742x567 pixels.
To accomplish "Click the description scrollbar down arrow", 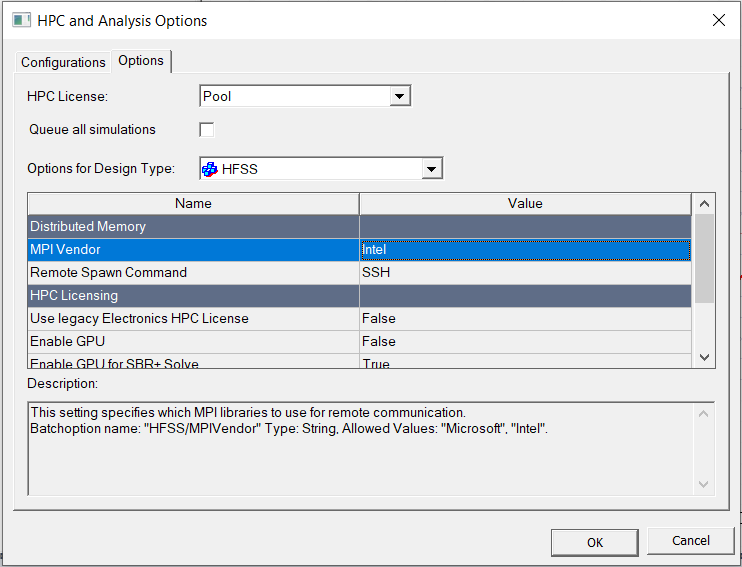I will tap(704, 484).
